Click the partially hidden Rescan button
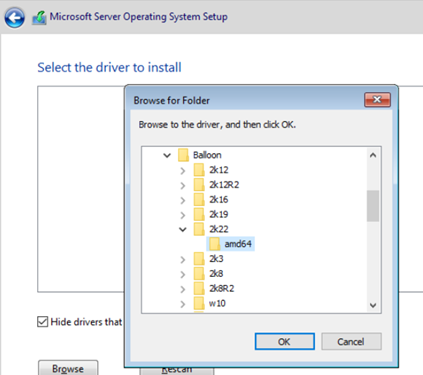423x375 pixels. 177,370
